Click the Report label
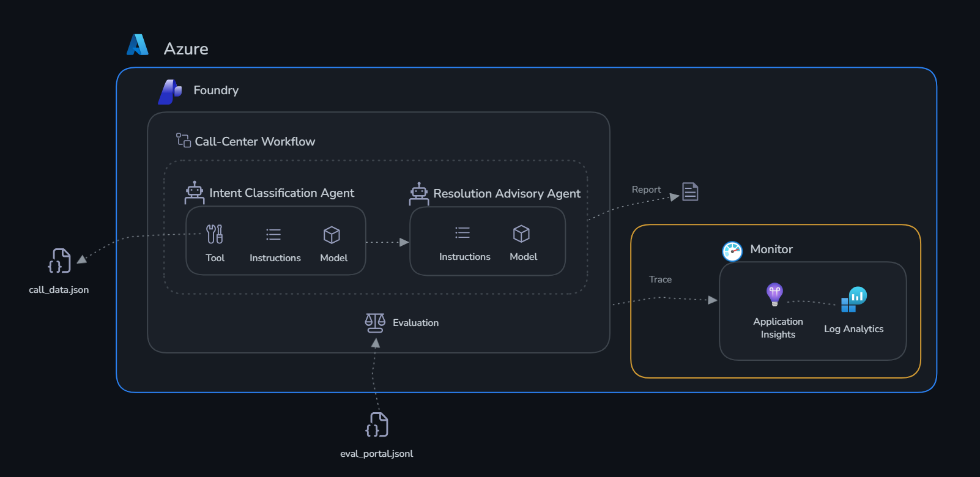The height and width of the screenshot is (477, 980). pyautogui.click(x=647, y=190)
